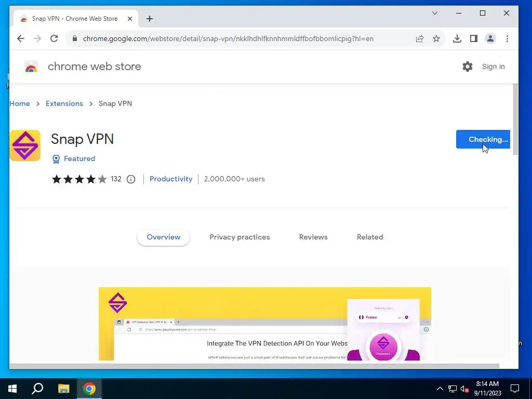
Task: Click the Snap VPN heading text
Action: point(83,139)
